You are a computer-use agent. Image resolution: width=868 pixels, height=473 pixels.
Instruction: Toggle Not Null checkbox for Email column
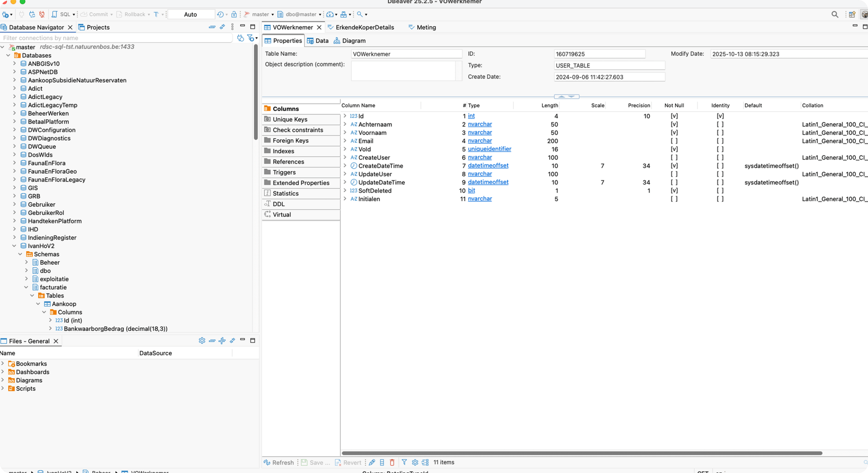(674, 141)
